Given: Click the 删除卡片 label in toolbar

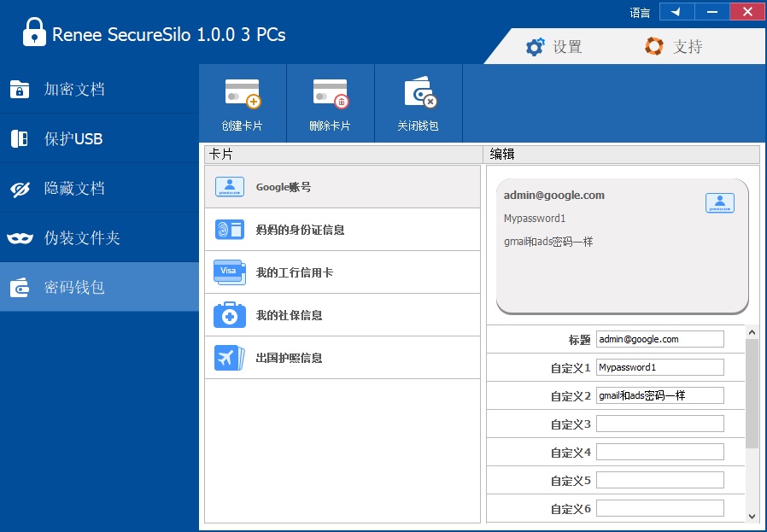Looking at the screenshot, I should pos(331,126).
